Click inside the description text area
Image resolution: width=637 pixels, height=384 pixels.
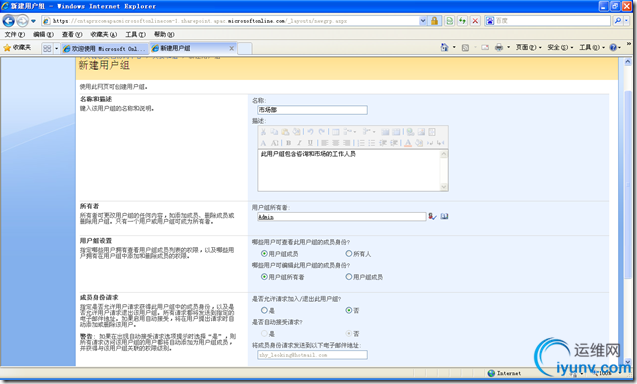(x=349, y=170)
